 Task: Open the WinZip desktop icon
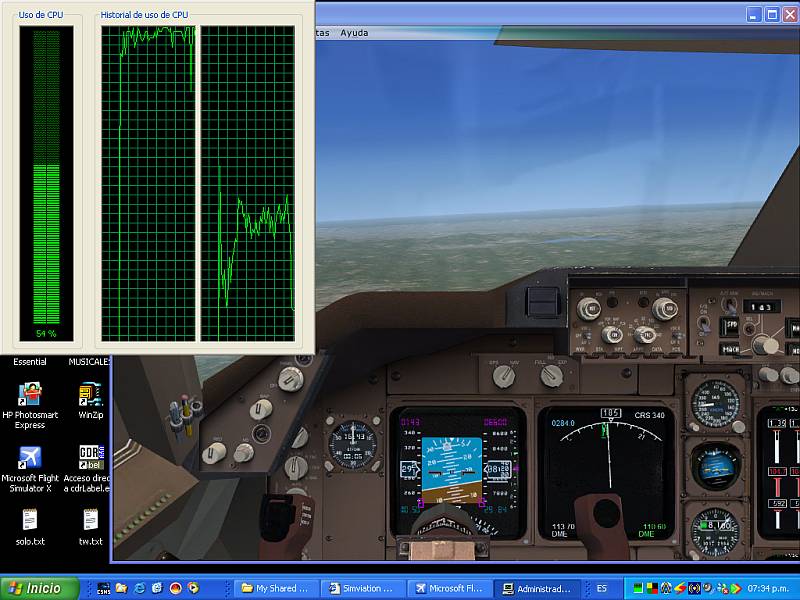point(91,392)
